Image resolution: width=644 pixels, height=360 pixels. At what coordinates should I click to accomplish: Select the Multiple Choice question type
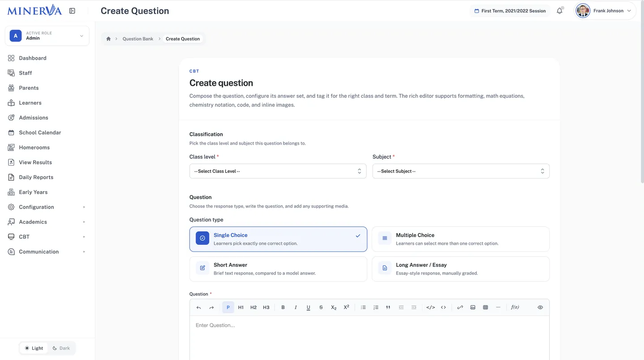coord(461,239)
